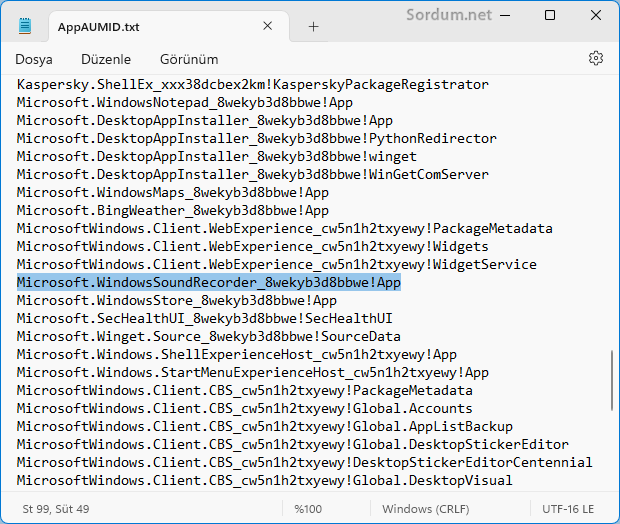This screenshot has height=524, width=620.
Task: Click the StartMenuExperienceHost line
Action: click(253, 373)
